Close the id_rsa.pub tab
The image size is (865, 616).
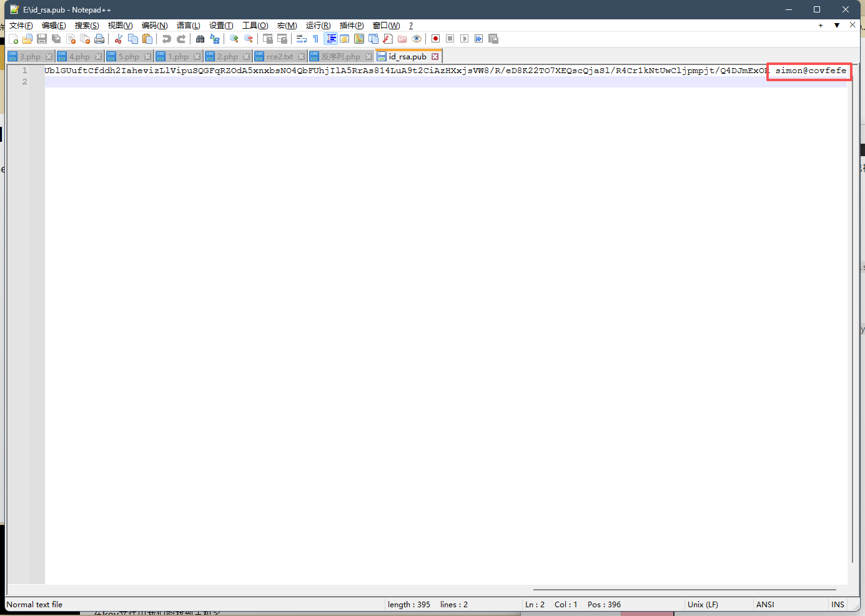coord(435,57)
